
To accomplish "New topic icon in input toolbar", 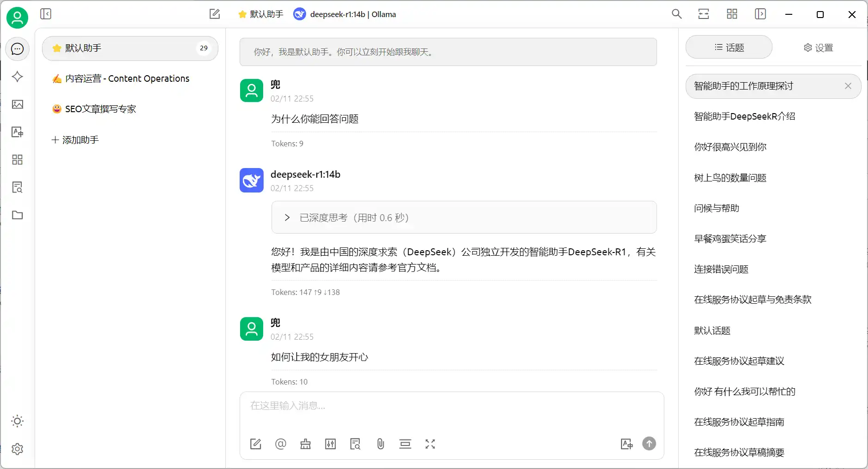I will pyautogui.click(x=256, y=444).
